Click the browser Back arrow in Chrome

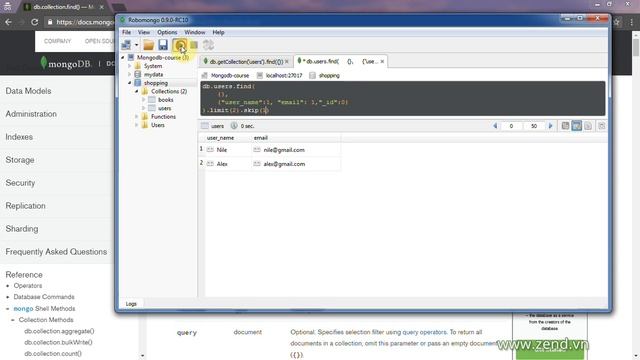coord(9,22)
